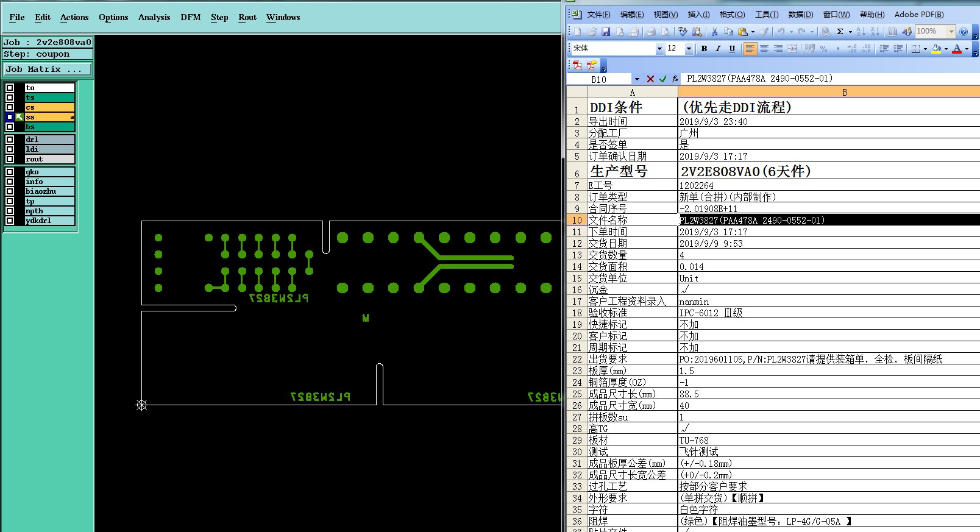Open the Name Box dropdown arrow
The image size is (980, 532).
point(637,79)
